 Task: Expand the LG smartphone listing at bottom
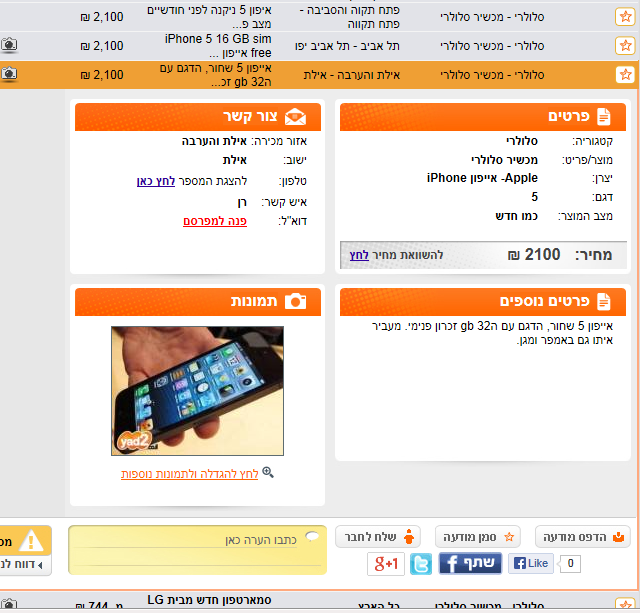(320, 603)
